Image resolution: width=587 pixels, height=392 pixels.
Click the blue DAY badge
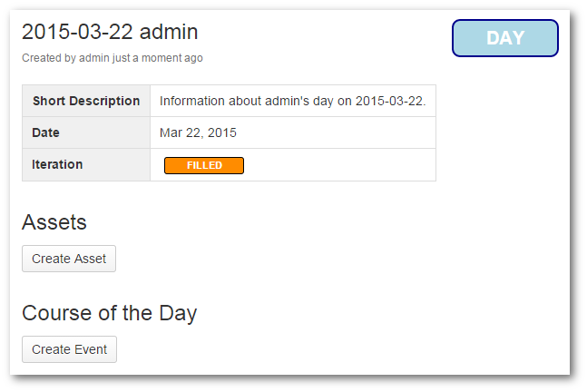(504, 38)
